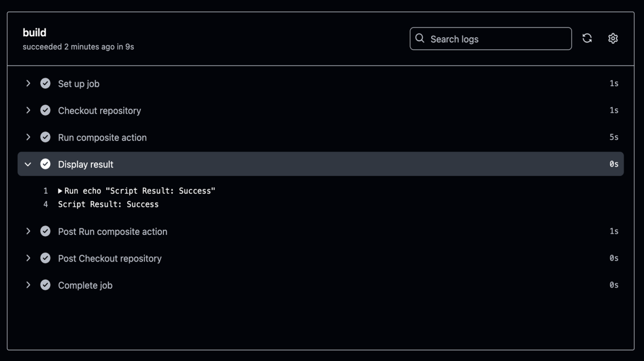The image size is (644, 361).
Task: Click the Post Checkout repository checkmark icon
Action: pos(45,258)
